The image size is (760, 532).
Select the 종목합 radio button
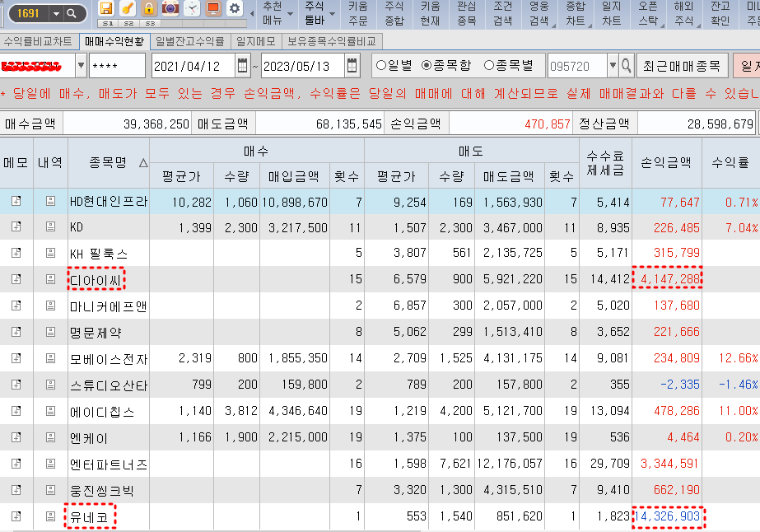[427, 65]
